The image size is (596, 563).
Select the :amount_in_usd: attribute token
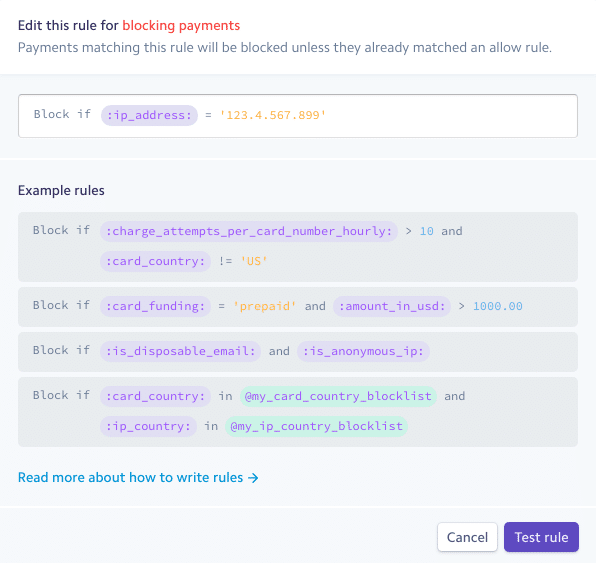(x=392, y=306)
